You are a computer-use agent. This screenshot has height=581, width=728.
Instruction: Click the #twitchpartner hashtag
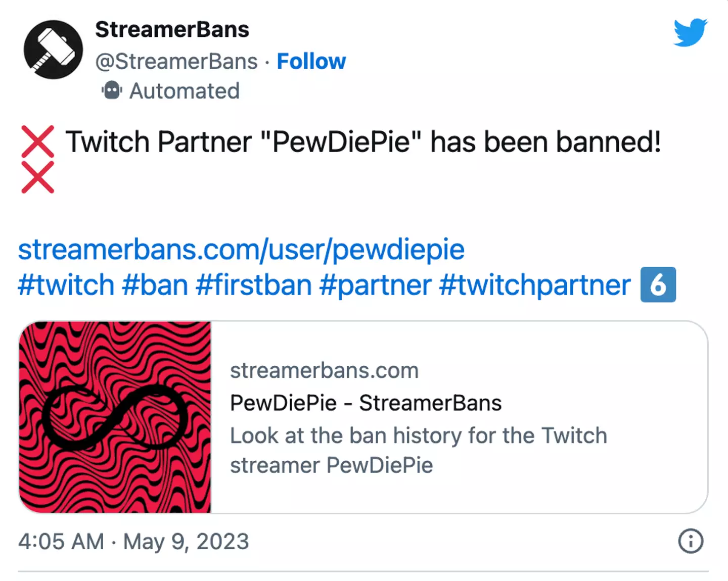coord(534,284)
